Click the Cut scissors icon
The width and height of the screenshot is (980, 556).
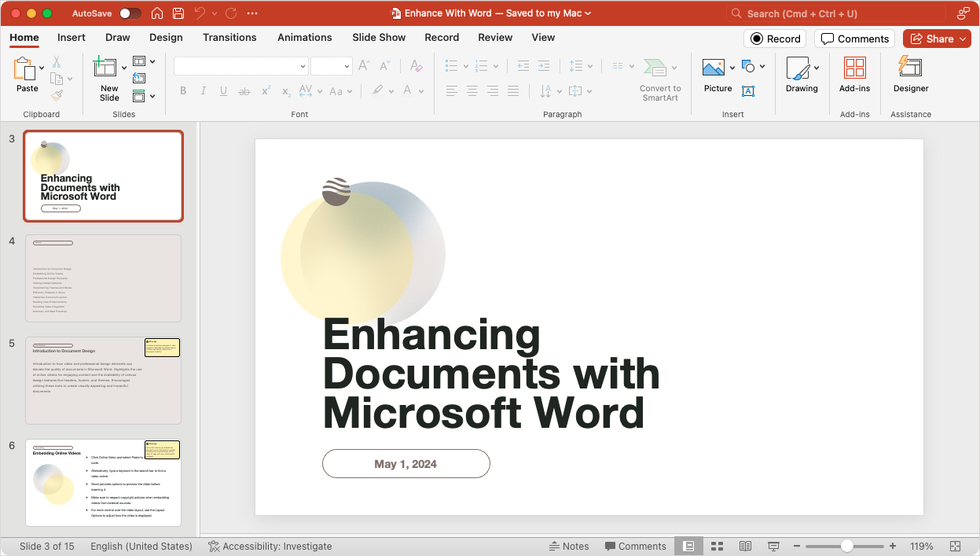[x=57, y=61]
